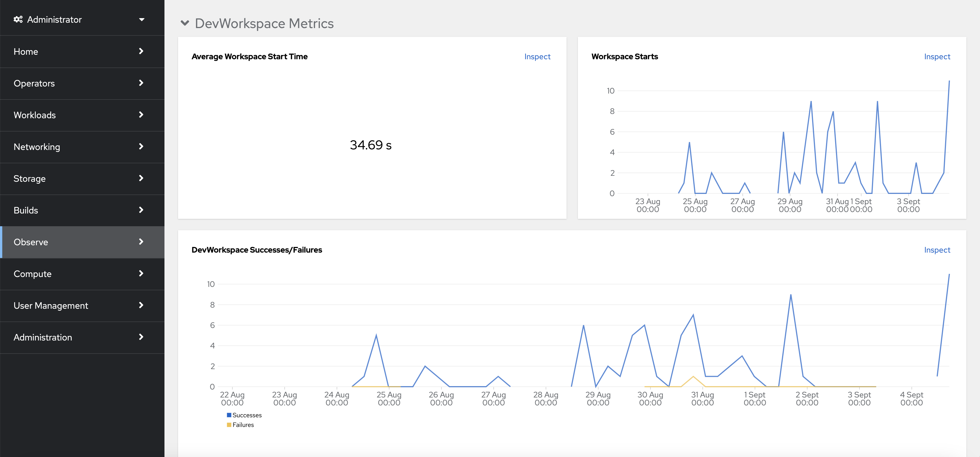
Task: Inspect the DevWorkspace Successes/Failures chart
Action: coord(937,250)
